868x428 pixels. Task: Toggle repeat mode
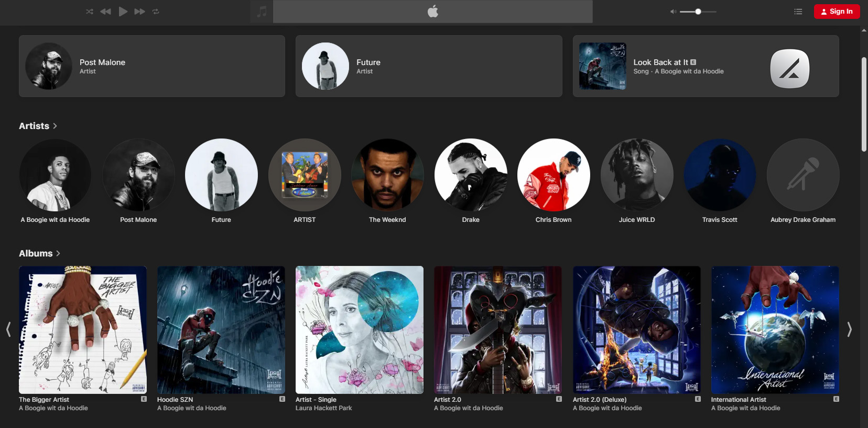click(156, 12)
